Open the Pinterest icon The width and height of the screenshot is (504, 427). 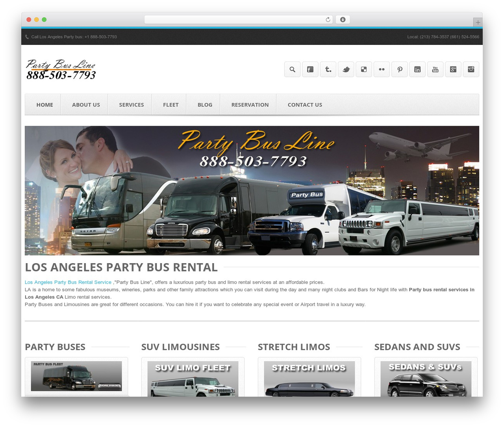[x=400, y=69]
